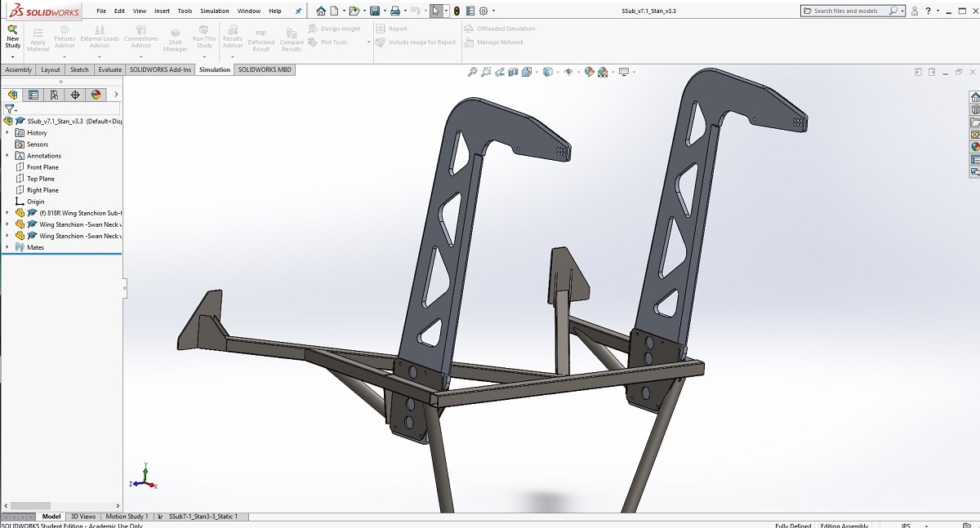
Task: Activate the Select cursor tool
Action: pyautogui.click(x=437, y=11)
